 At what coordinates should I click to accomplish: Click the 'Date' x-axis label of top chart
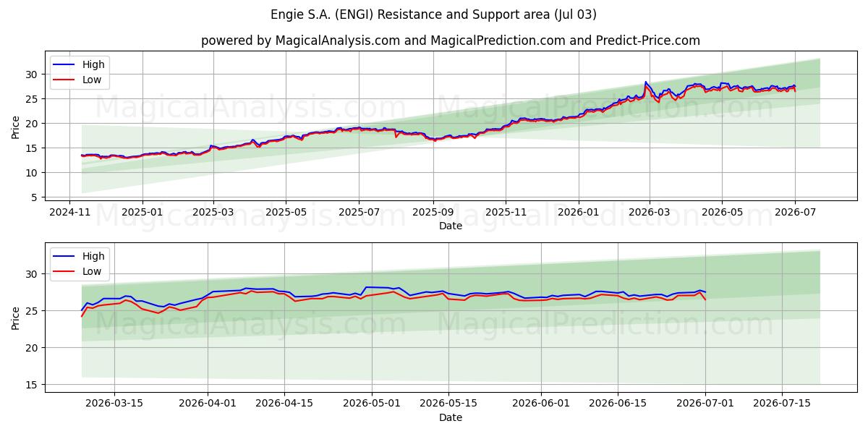click(451, 226)
